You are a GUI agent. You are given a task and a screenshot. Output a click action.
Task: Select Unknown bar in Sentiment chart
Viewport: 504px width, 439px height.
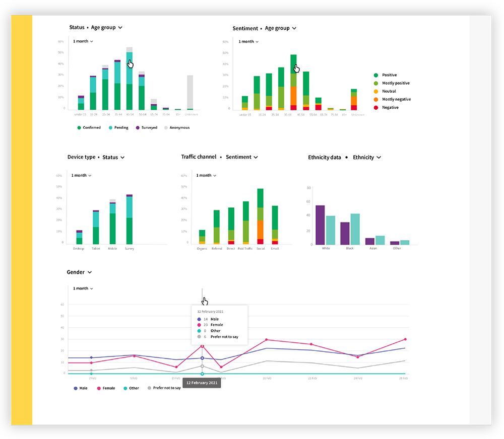[354, 100]
